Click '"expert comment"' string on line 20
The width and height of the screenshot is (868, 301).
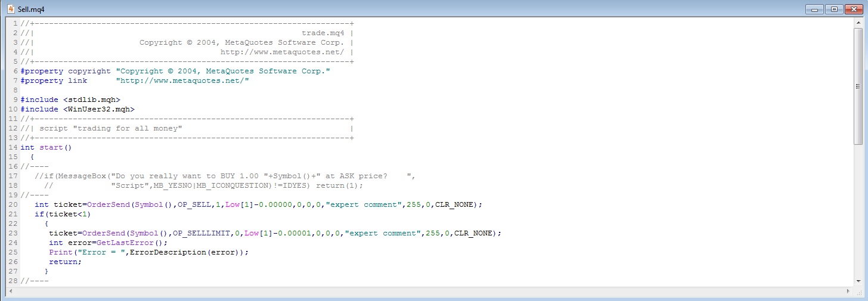[x=363, y=204]
